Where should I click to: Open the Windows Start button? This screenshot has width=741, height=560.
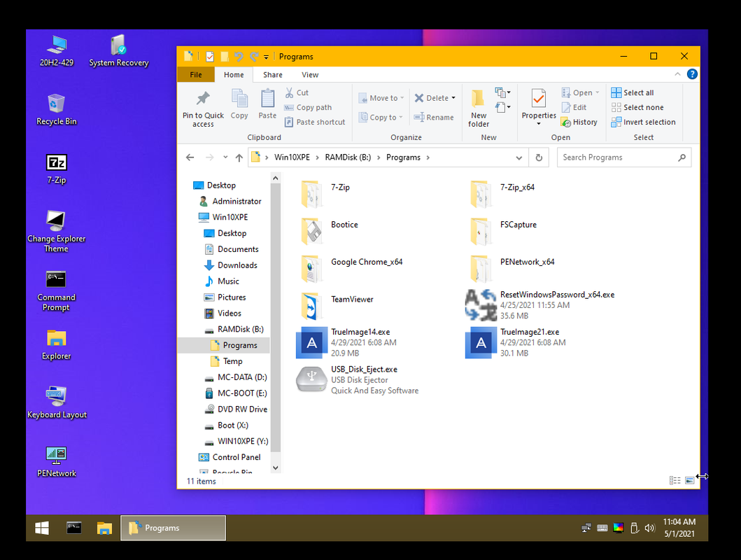tap(42, 528)
